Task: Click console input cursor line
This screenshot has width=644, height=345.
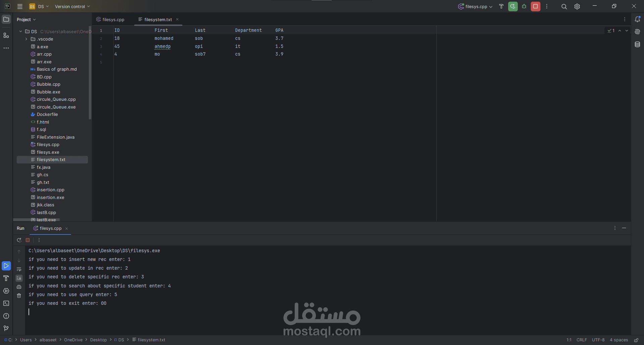Action: (x=328, y=312)
